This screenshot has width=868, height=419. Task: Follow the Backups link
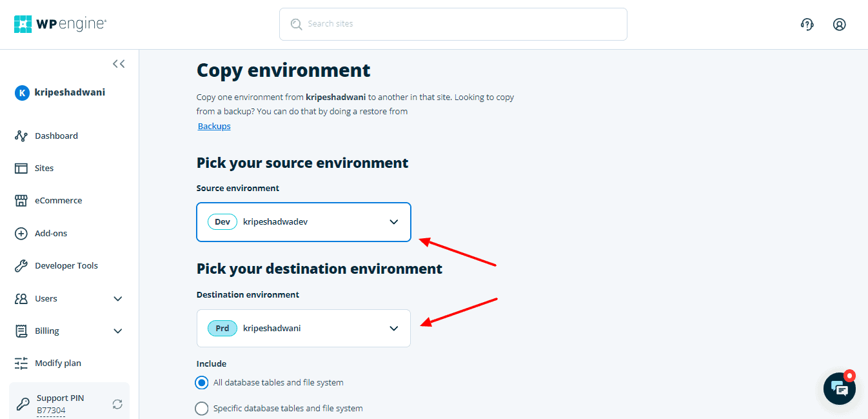coord(214,127)
